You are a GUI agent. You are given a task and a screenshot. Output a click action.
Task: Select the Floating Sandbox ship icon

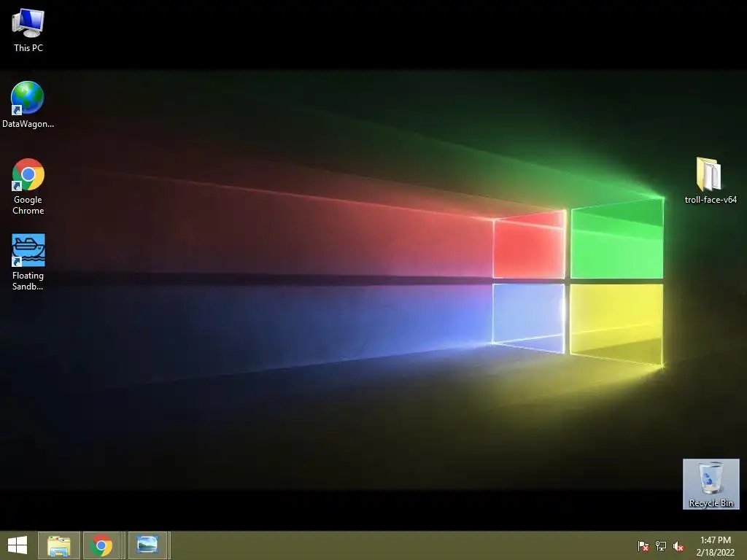28,250
